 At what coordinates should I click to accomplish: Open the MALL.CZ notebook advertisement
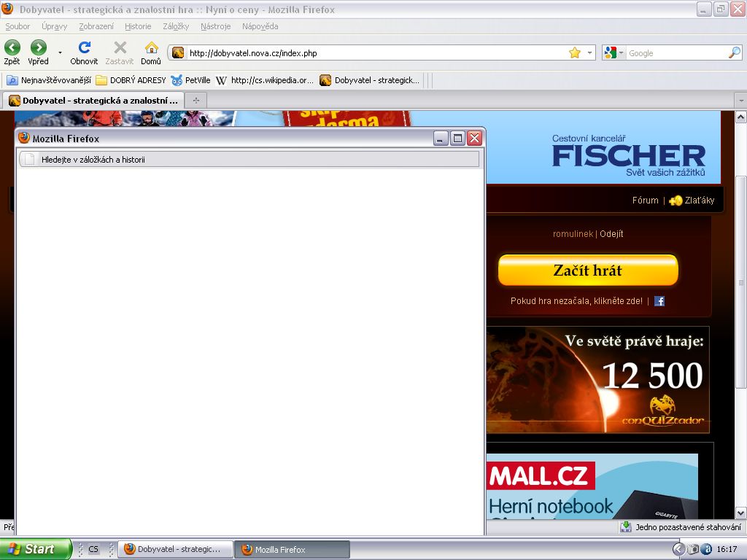pos(592,486)
